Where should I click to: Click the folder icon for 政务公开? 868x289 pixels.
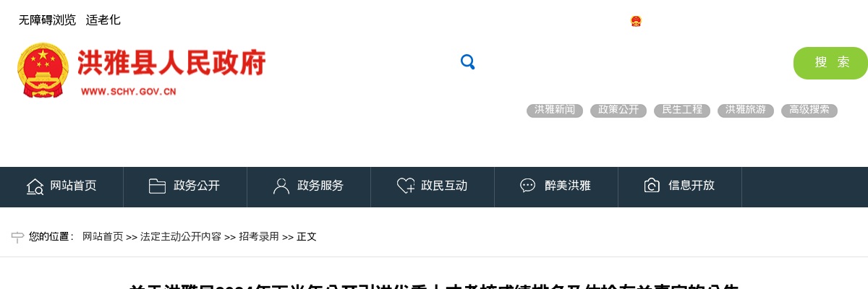[157, 186]
